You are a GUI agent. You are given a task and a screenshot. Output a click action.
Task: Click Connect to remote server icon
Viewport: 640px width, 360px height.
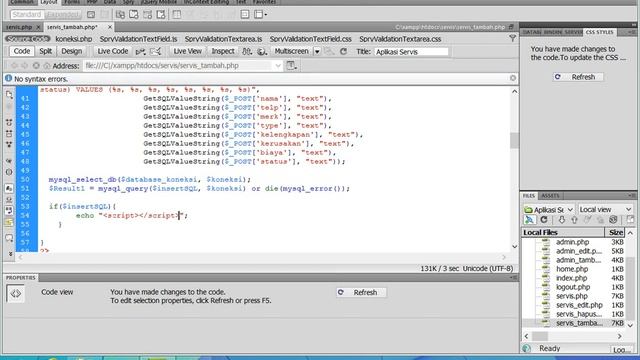pyautogui.click(x=529, y=220)
